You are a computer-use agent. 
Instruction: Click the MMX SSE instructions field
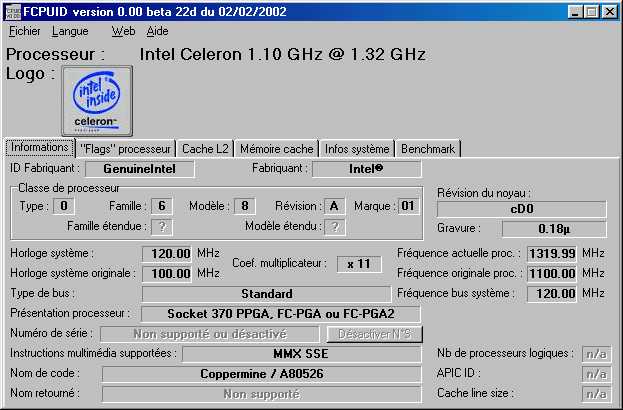pyautogui.click(x=302, y=354)
